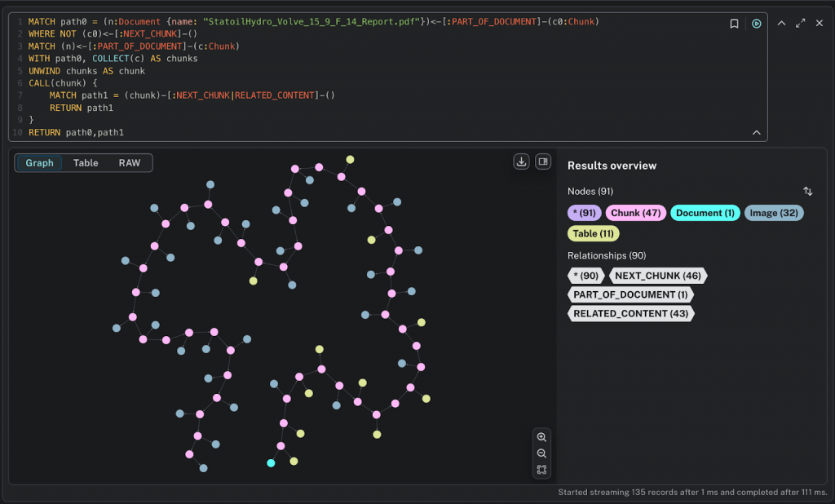This screenshot has width=835, height=504.
Task: Fit graph to screen icon
Action: point(541,470)
